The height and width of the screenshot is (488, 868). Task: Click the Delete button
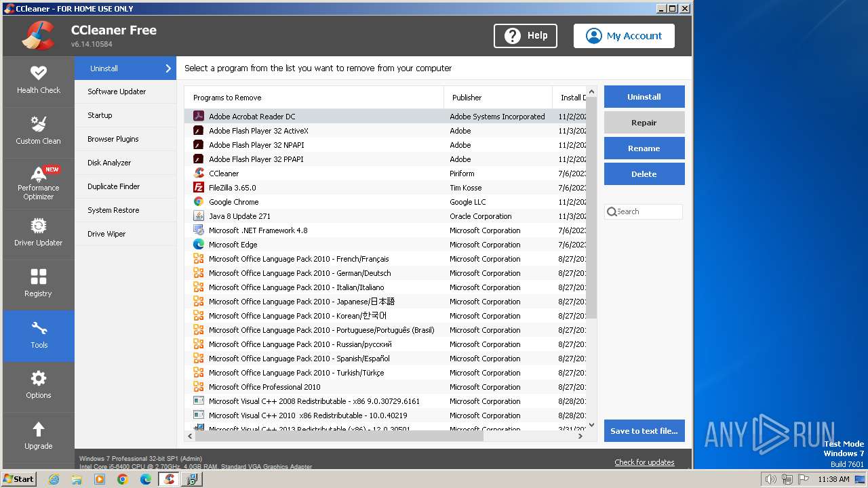click(644, 174)
